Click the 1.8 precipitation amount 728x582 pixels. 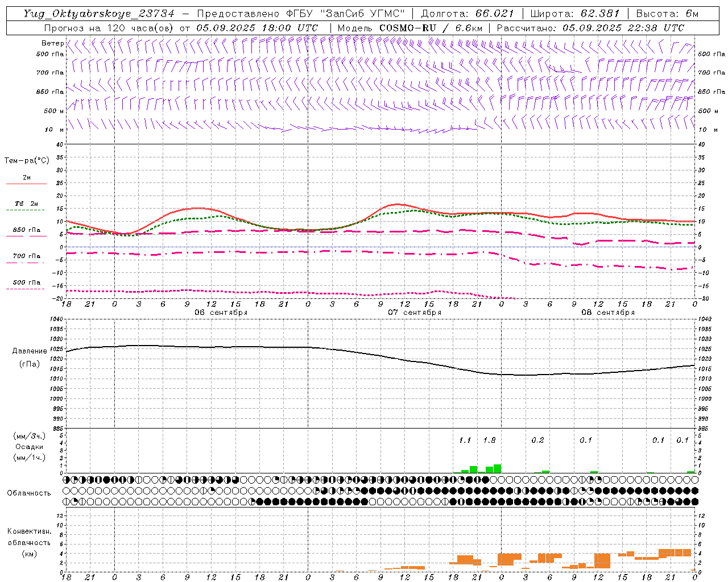(x=489, y=440)
